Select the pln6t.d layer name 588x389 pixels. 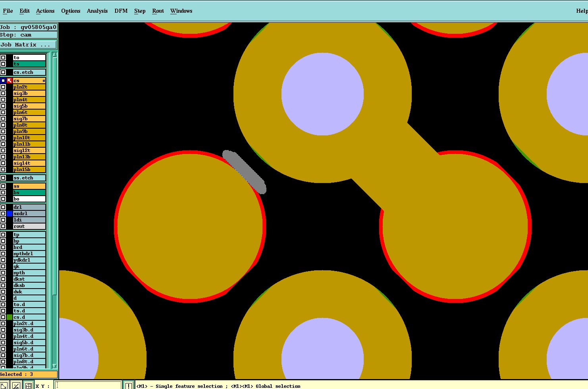pos(29,349)
